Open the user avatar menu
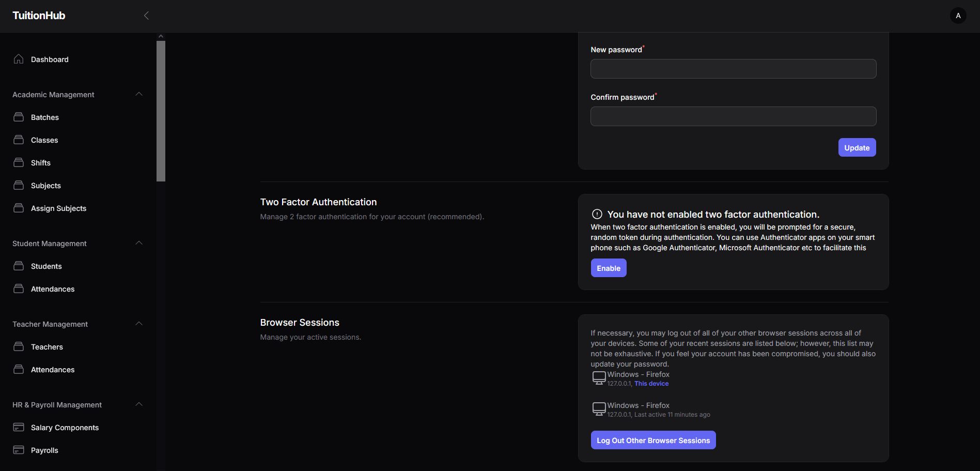 [x=958, y=16]
